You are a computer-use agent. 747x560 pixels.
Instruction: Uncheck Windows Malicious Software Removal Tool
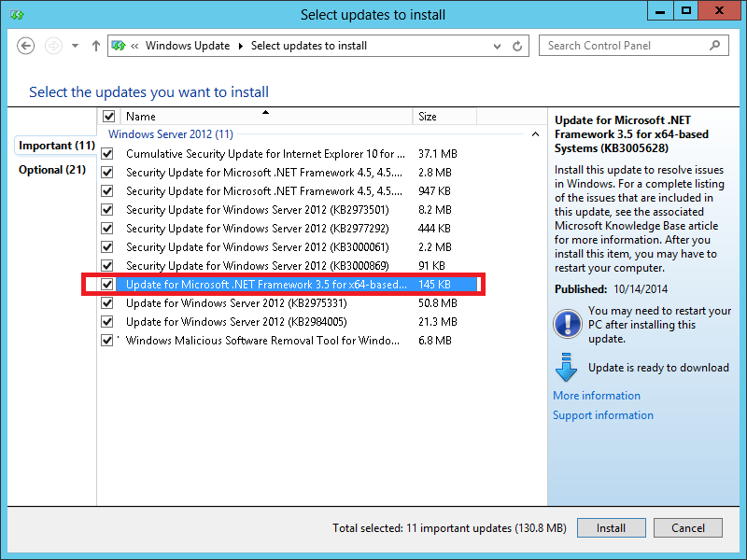coord(107,341)
